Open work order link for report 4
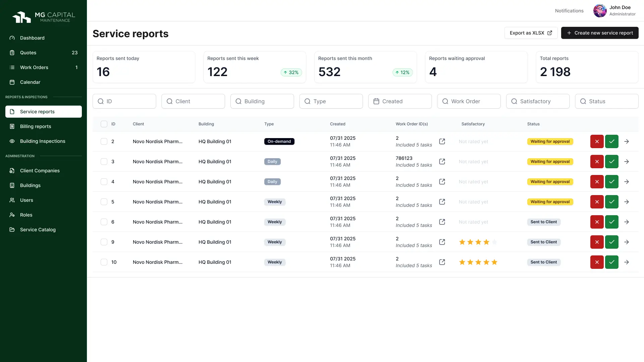Screen dimensions: 644x362 [442, 182]
